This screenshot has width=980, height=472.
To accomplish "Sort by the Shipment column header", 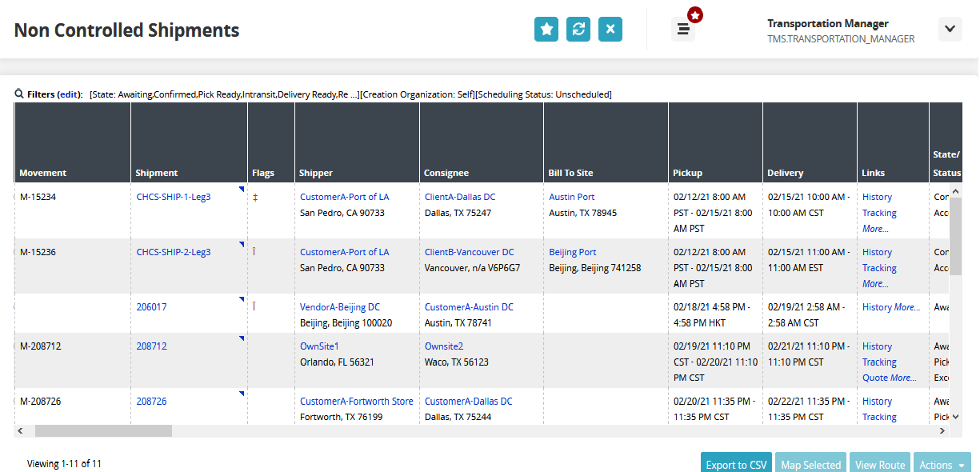I will coord(157,173).
